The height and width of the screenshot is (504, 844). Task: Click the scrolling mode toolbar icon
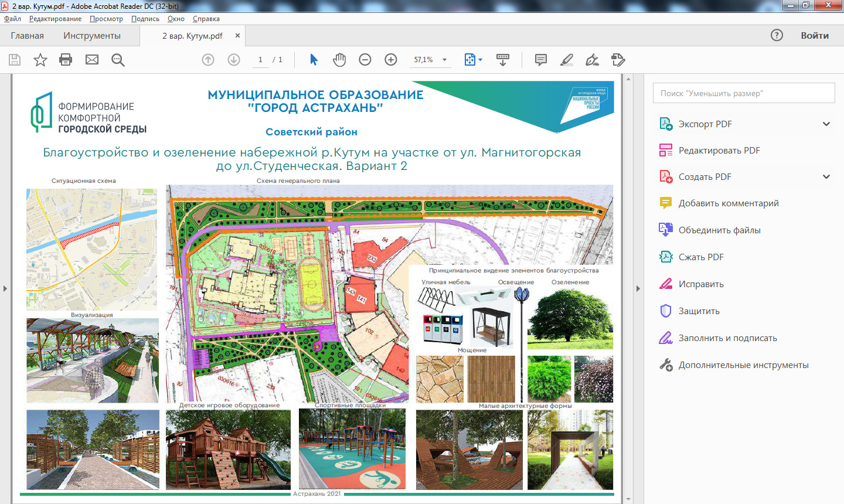point(503,60)
